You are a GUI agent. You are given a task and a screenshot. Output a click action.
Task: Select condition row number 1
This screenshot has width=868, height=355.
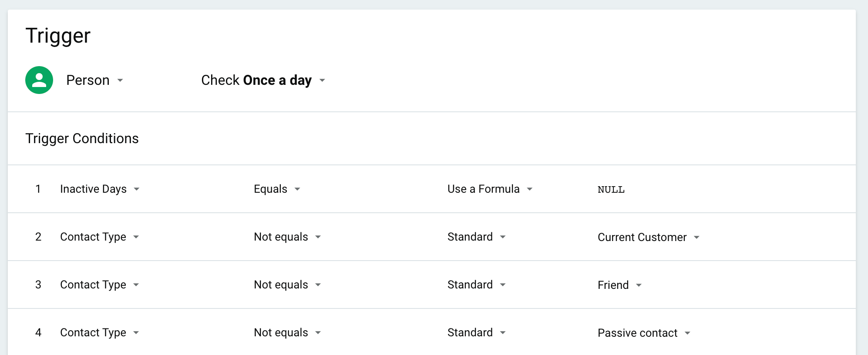click(38, 189)
